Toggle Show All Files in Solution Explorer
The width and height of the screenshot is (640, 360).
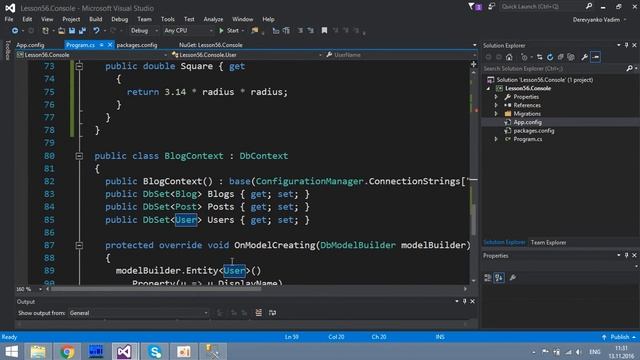coord(571,57)
